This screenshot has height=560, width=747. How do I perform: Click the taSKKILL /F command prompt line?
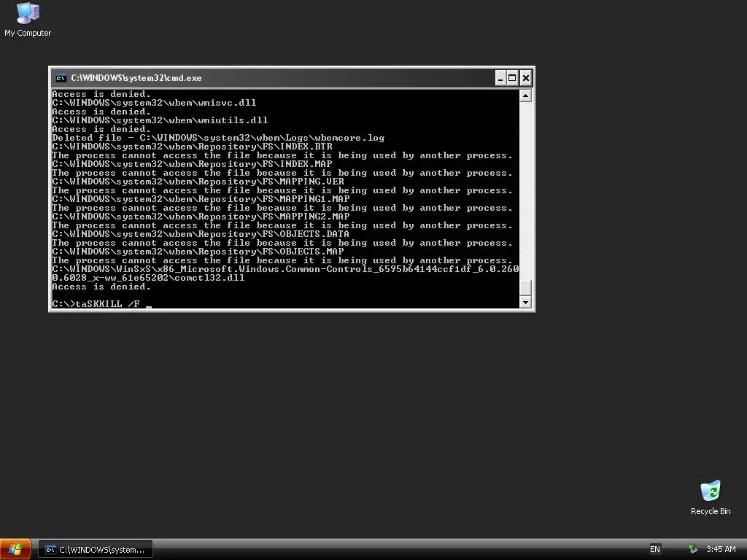(102, 304)
